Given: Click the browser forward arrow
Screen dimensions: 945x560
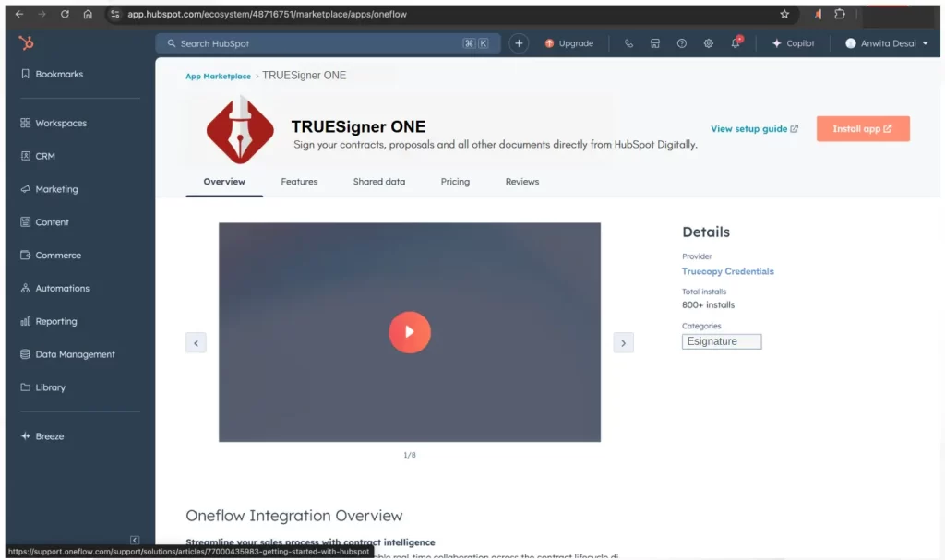Looking at the screenshot, I should [x=42, y=14].
